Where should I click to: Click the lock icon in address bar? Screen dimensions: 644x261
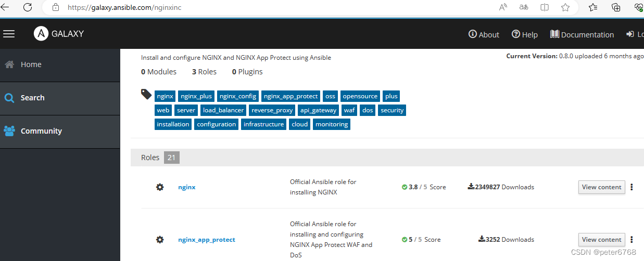[x=57, y=8]
